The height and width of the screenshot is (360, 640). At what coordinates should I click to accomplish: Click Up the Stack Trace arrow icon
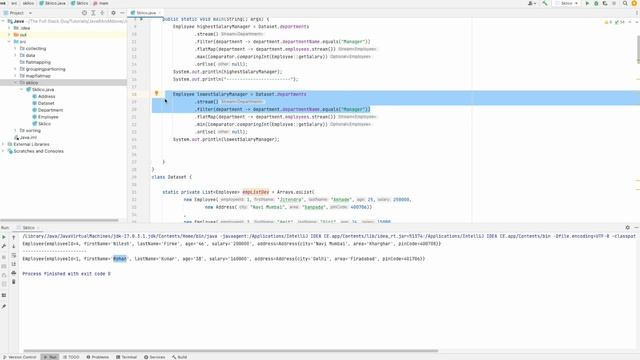(x=13, y=237)
